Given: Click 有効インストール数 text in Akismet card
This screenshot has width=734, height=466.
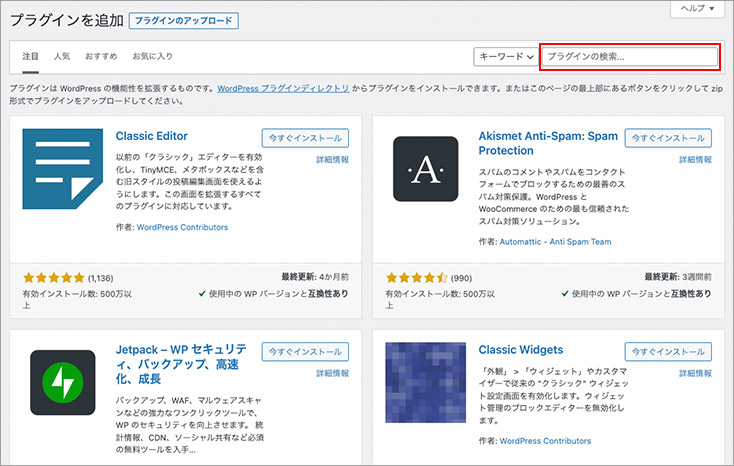Looking at the screenshot, I should coord(440,299).
